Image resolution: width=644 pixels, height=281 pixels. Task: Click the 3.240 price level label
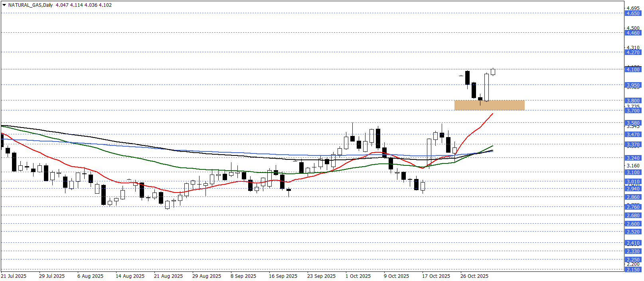pyautogui.click(x=633, y=158)
